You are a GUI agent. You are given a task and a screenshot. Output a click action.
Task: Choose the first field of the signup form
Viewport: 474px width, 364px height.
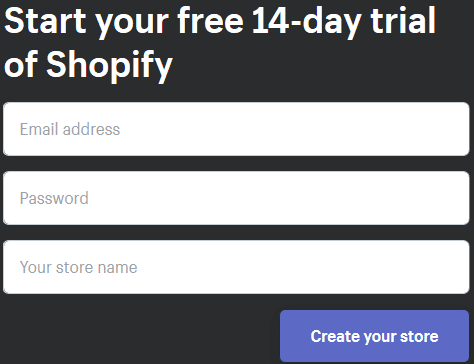236,129
